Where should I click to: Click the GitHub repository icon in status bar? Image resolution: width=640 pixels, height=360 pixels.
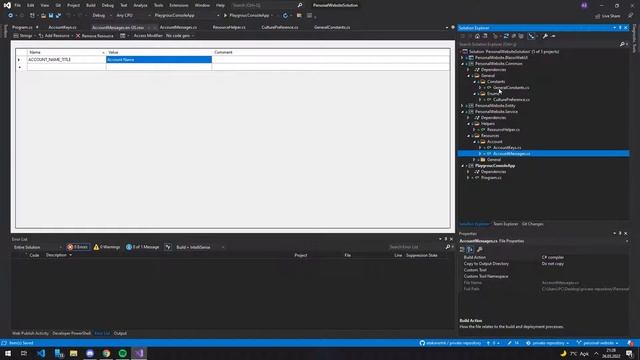[422, 343]
